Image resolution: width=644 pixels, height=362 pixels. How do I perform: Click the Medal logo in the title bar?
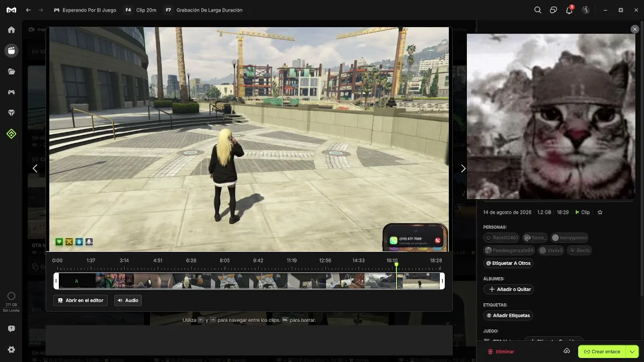pos(11,10)
